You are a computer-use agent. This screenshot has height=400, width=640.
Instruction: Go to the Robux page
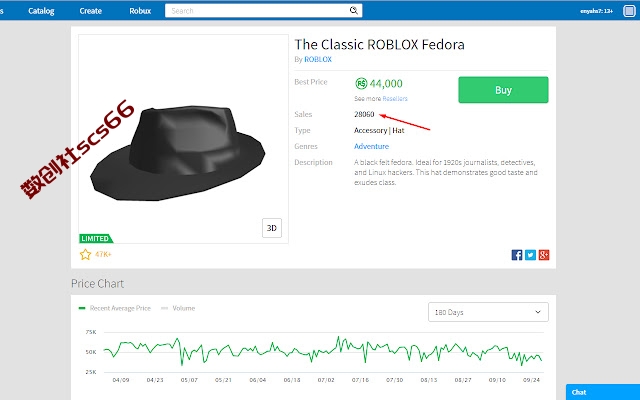(x=140, y=11)
